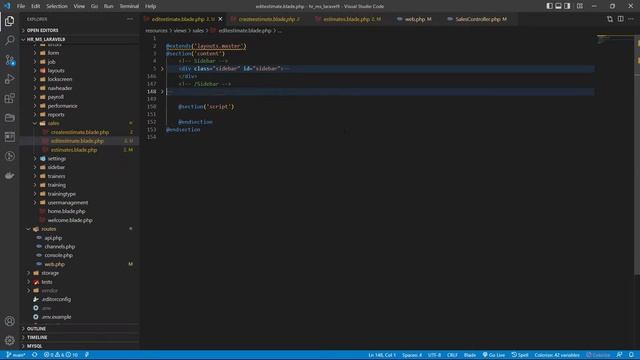Open the Source Control view

coord(9,60)
